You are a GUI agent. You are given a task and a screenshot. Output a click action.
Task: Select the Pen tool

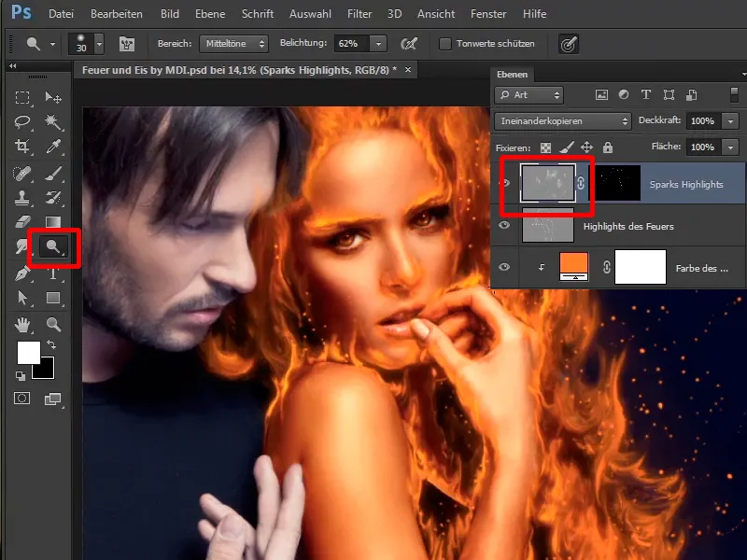tap(21, 273)
